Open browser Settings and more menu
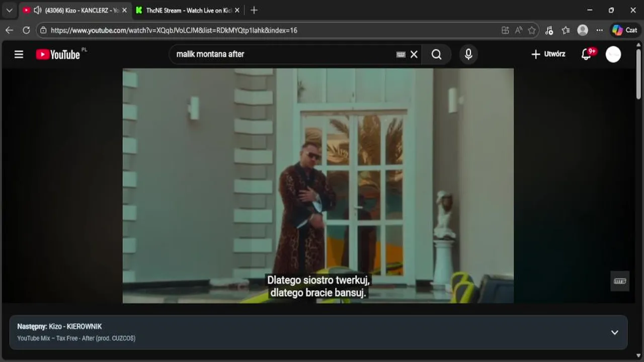Screen dimensions: 644x362 [599, 30]
